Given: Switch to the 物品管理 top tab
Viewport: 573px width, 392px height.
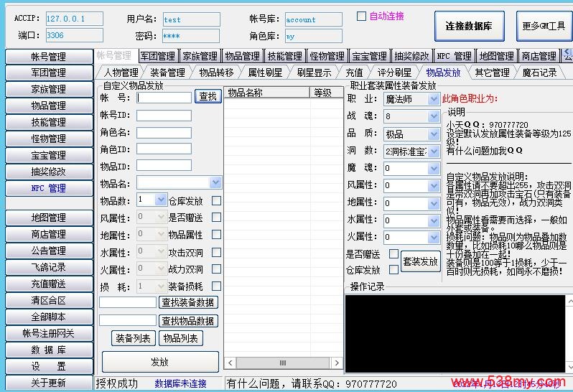Looking at the screenshot, I should point(242,56).
